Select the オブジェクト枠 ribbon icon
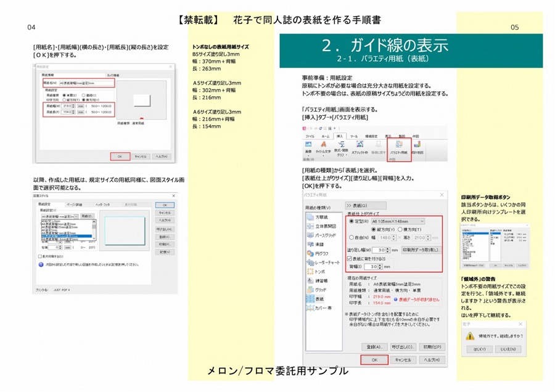 click(360, 144)
